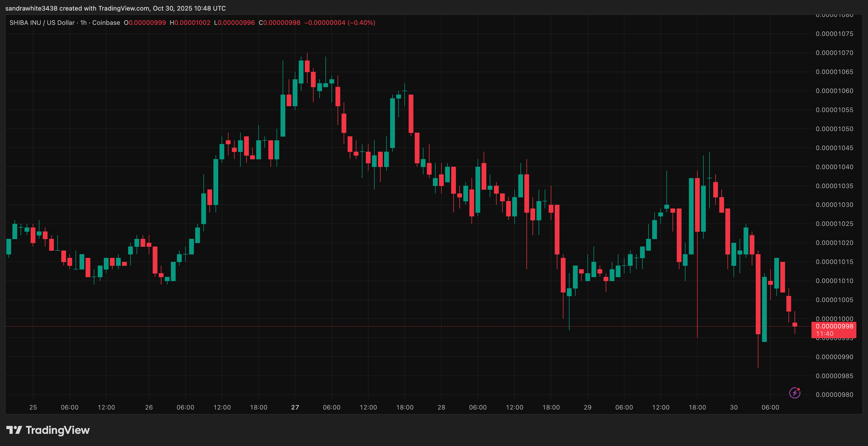Click the 0.00001070 price scale label
This screenshot has width=868, height=446.
tap(834, 53)
